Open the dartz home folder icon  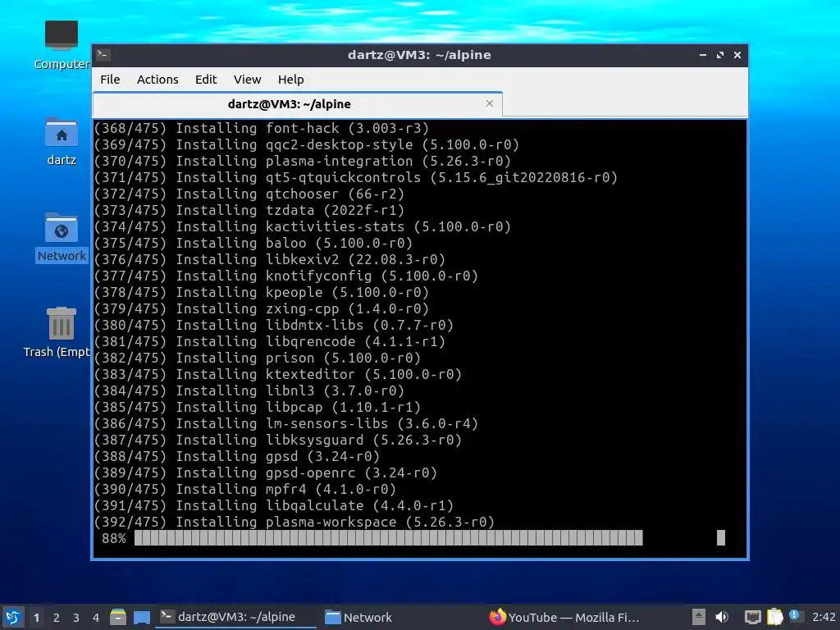61,141
